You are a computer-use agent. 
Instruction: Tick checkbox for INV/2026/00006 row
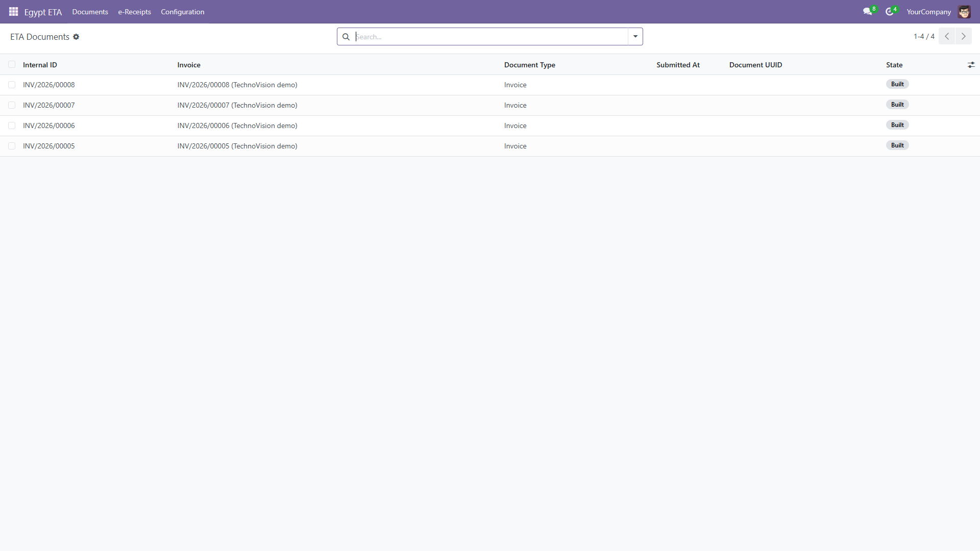pos(12,126)
